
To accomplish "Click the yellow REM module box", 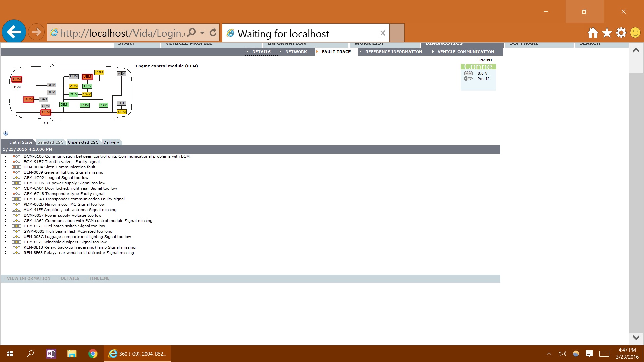I will pyautogui.click(x=122, y=112).
